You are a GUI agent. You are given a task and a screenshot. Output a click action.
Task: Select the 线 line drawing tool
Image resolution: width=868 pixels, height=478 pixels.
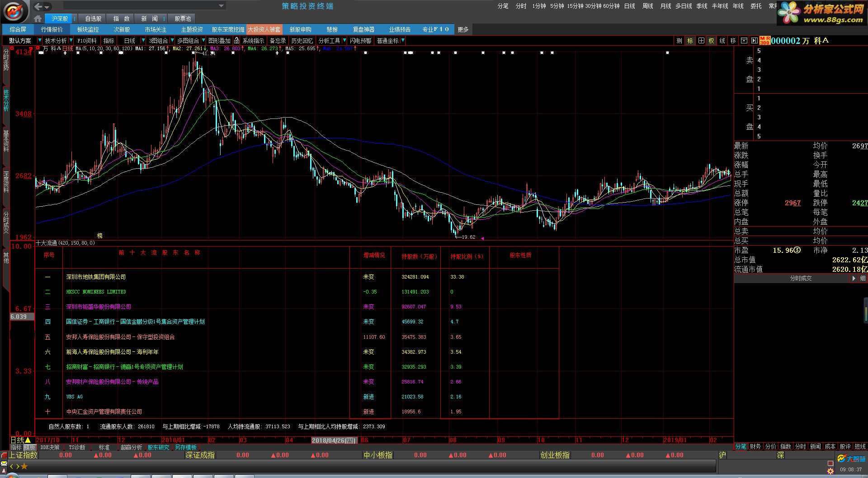coord(722,41)
